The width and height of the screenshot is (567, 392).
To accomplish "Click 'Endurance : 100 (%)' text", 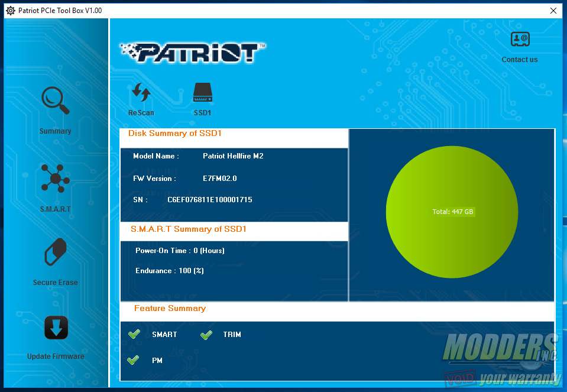I will pos(170,271).
